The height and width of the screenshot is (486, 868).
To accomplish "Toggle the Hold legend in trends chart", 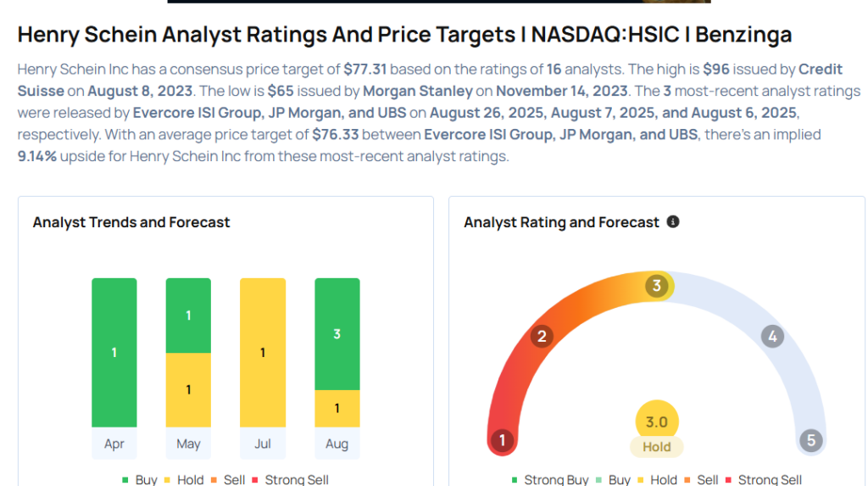I will [184, 479].
